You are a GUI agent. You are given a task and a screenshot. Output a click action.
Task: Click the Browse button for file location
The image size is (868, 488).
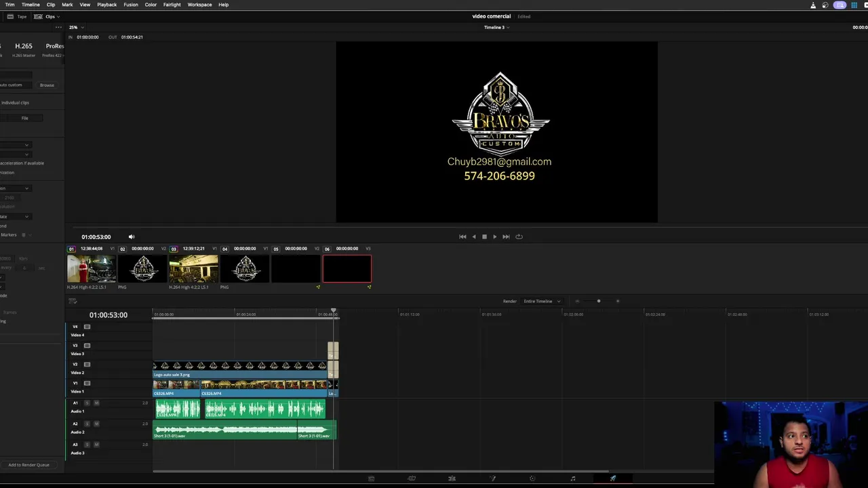click(47, 85)
